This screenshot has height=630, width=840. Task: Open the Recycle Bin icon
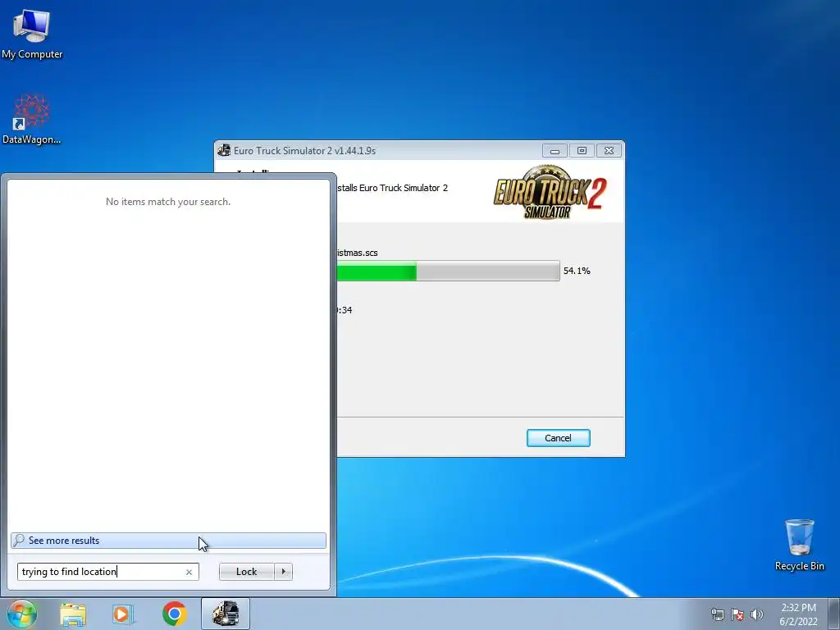coord(799,545)
